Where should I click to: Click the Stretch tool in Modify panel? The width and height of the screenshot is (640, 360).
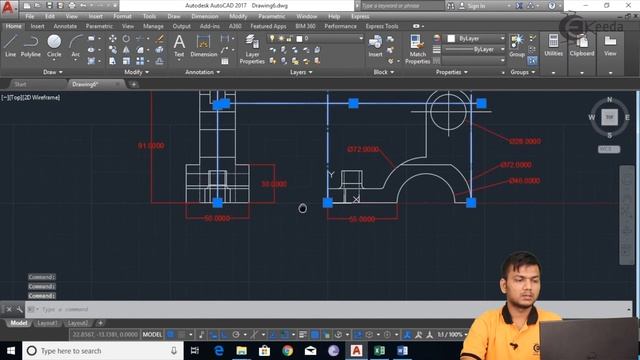[113, 61]
